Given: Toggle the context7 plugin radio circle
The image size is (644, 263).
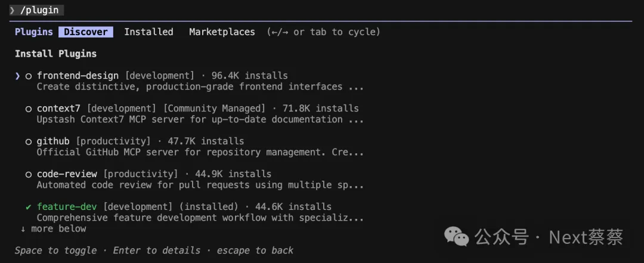Looking at the screenshot, I should point(28,109).
